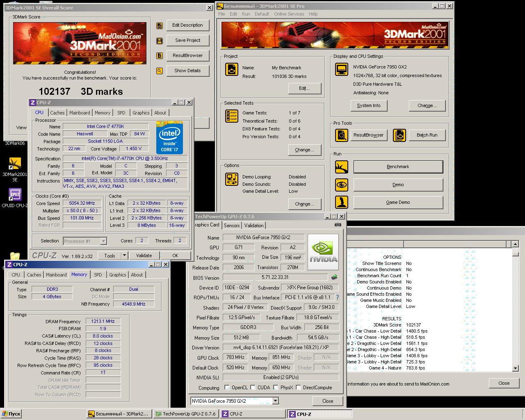The height and width of the screenshot is (420, 525).
Task: Toggle OpenCL checkbox in GPU-Z
Action: (227, 388)
